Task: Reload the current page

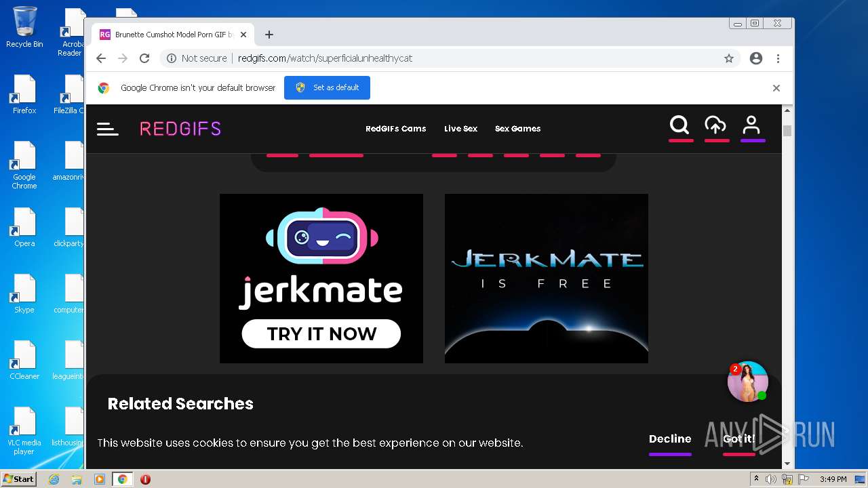Action: [x=144, y=58]
